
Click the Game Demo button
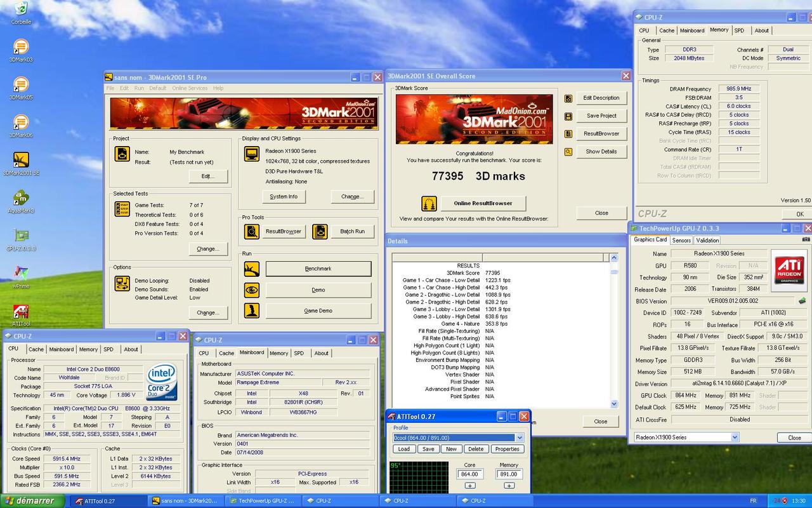[x=318, y=311]
